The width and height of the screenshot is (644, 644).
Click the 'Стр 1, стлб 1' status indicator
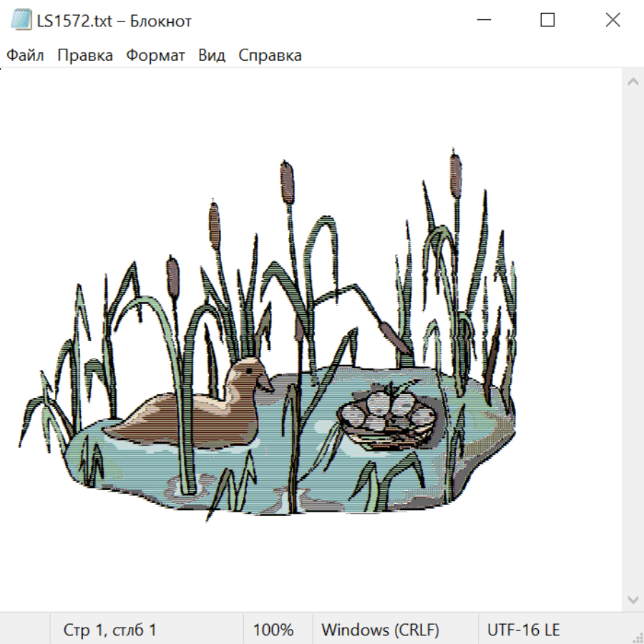[x=109, y=630]
